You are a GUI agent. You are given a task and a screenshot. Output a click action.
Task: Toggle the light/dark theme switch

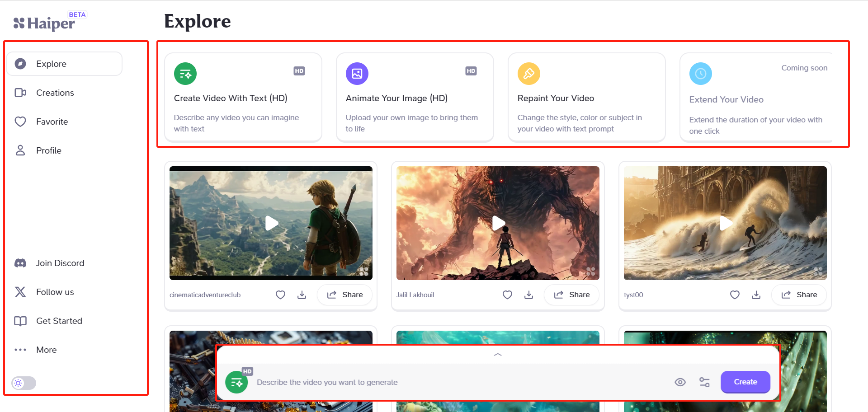pos(24,383)
